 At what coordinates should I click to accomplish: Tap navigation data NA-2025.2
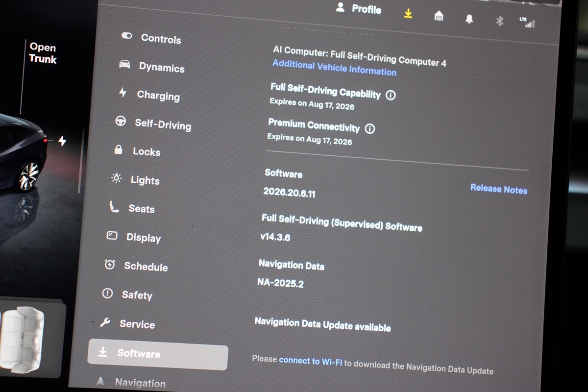[x=280, y=283]
